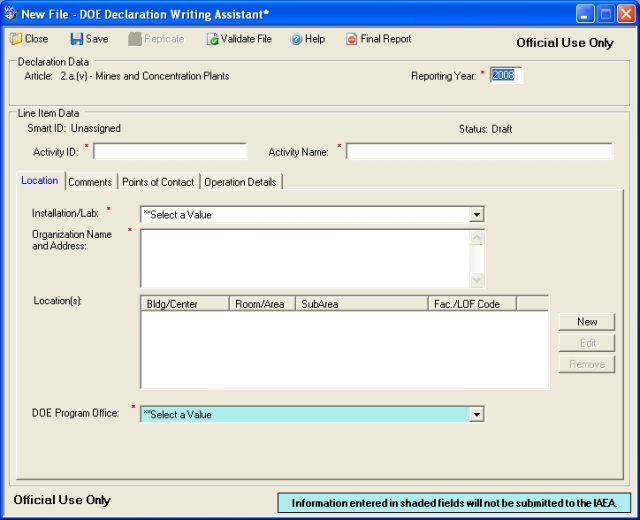The image size is (640, 520).
Task: Select the Operation Details tab
Action: (x=241, y=182)
